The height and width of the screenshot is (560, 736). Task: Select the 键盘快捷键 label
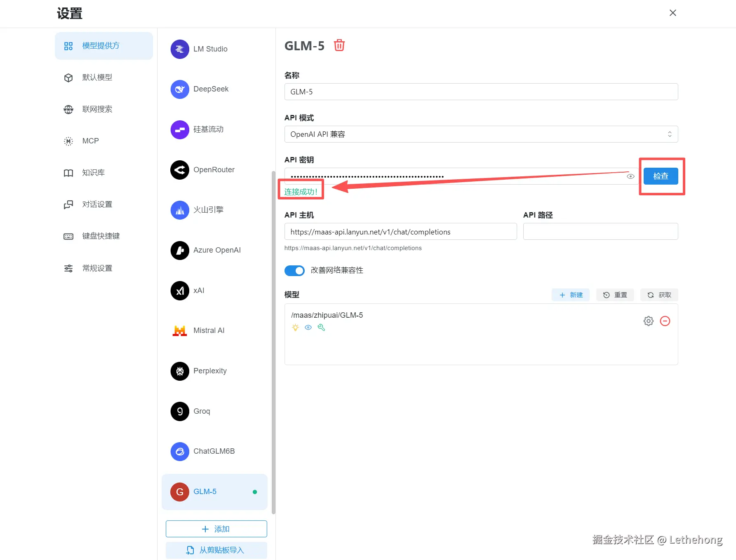[101, 236]
